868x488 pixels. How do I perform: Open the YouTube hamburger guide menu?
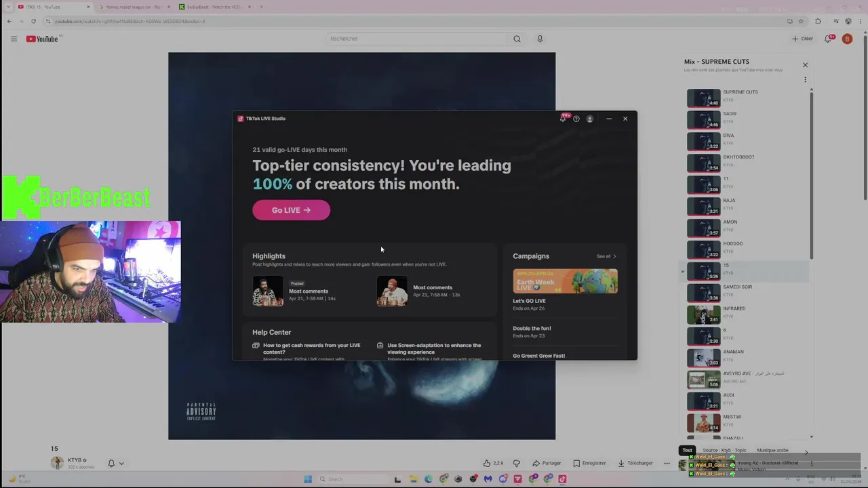(14, 39)
